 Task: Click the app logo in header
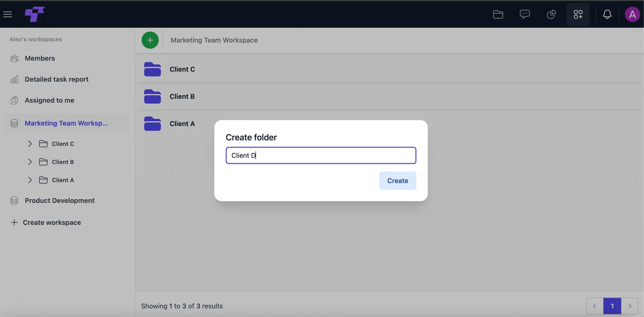(35, 14)
